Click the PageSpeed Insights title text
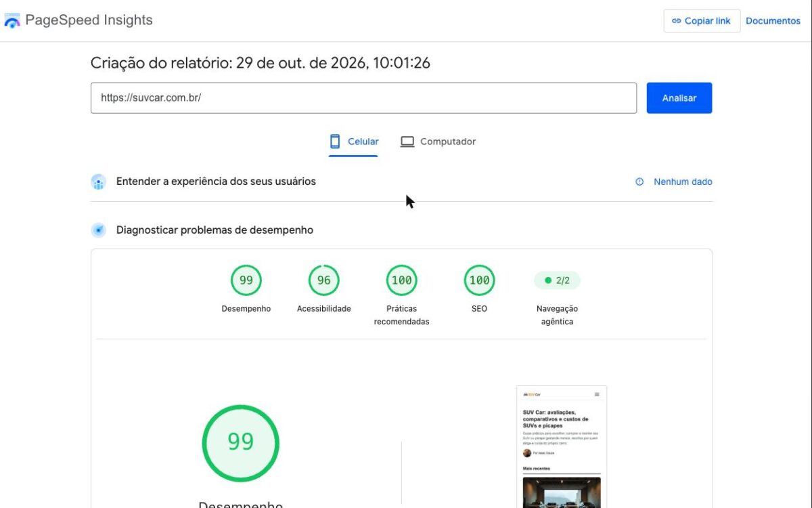 click(x=89, y=20)
